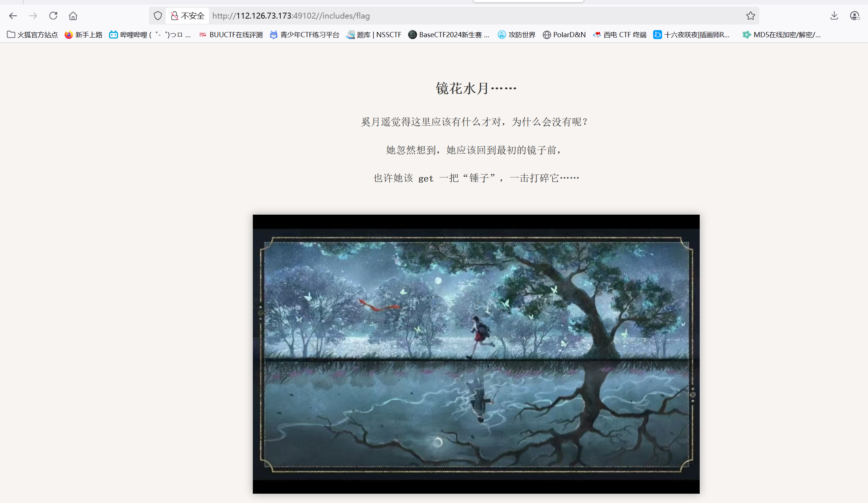Viewport: 868px width, 503px height.
Task: Click the 不安全 connection warning
Action: [188, 16]
